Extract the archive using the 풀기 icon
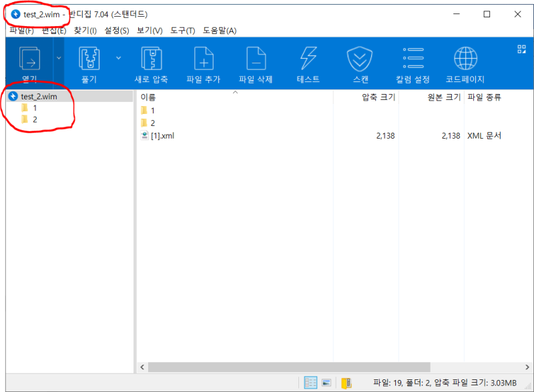Viewport: 534px width, 392px height. pos(89,60)
